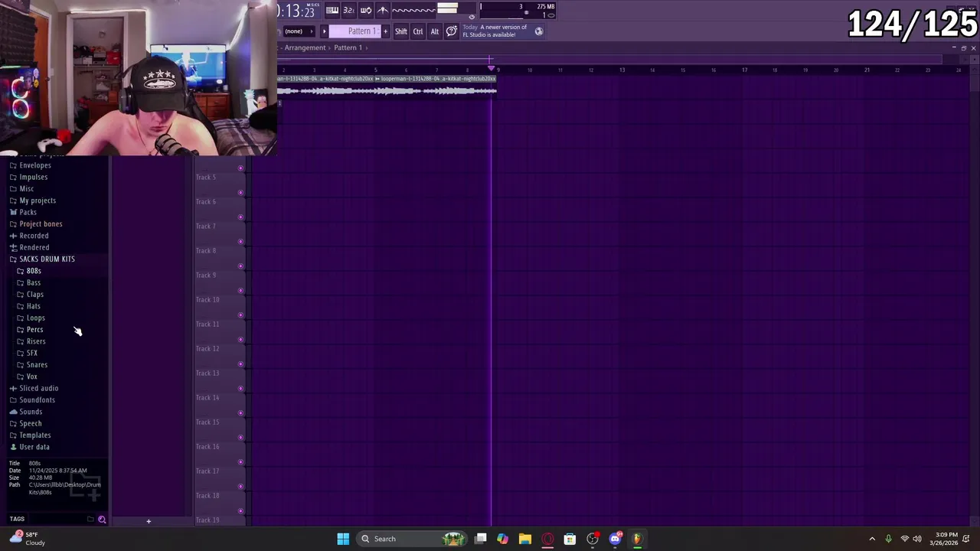This screenshot has height=551, width=980.
Task: Click Arrangement in the playlist breadcrumb
Action: 305,47
